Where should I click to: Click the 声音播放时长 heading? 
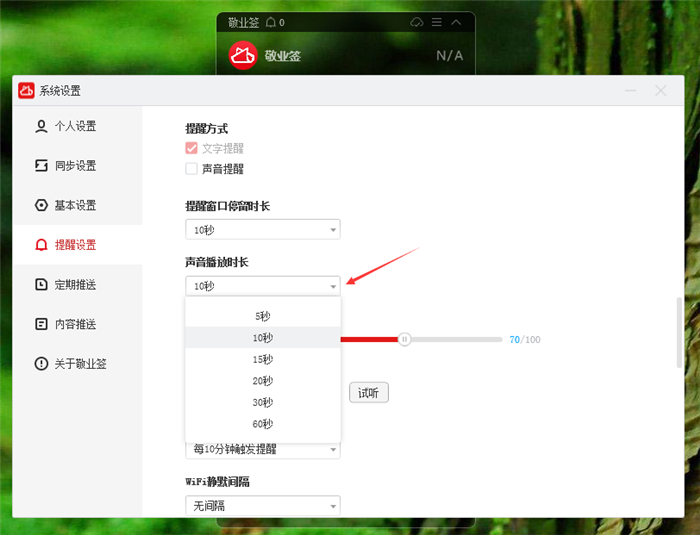pyautogui.click(x=217, y=262)
